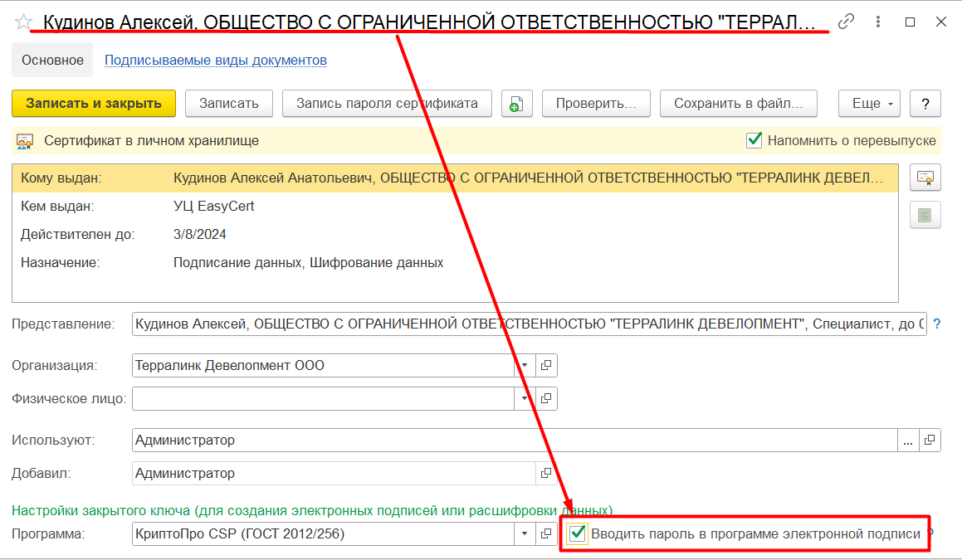The height and width of the screenshot is (560, 962).
Task: Click the Действителен до date 3/8/2024
Action: coord(199,234)
